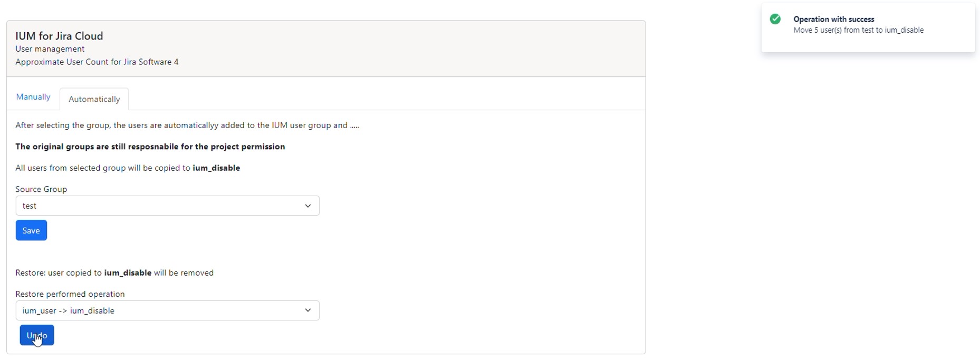
Task: Click the Source Group dropdown chevron arrow
Action: pyautogui.click(x=308, y=206)
